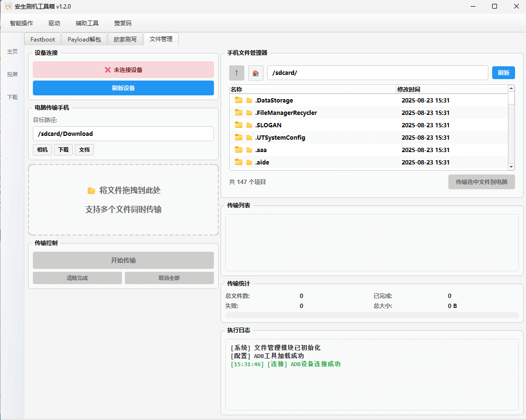
Task: Click 刷新设备 to refresh devices
Action: coord(123,88)
